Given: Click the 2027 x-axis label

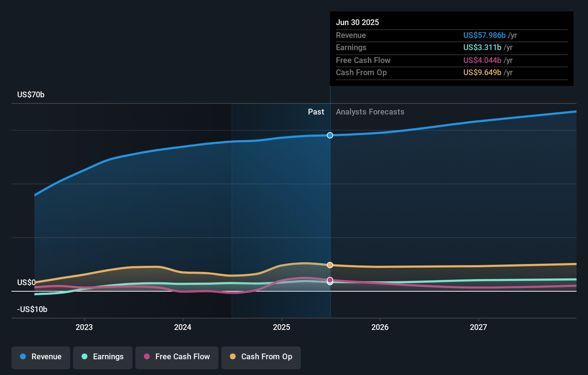Looking at the screenshot, I should [x=478, y=327].
